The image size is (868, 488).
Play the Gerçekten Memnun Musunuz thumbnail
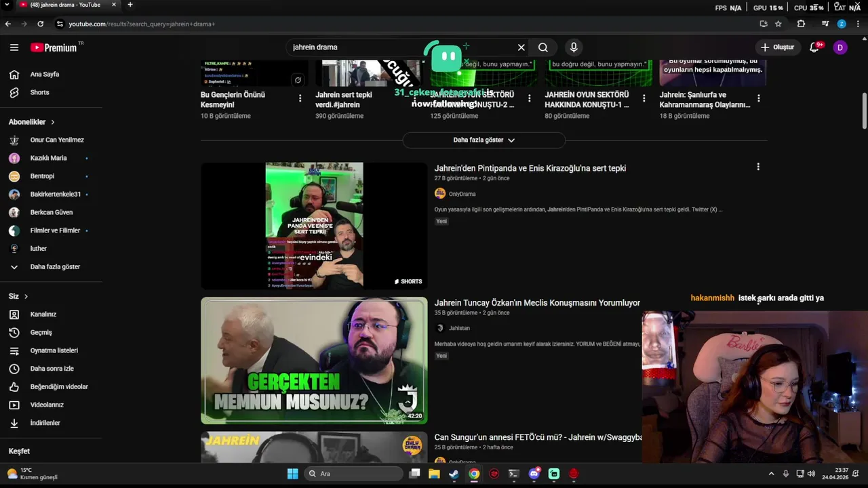314,361
